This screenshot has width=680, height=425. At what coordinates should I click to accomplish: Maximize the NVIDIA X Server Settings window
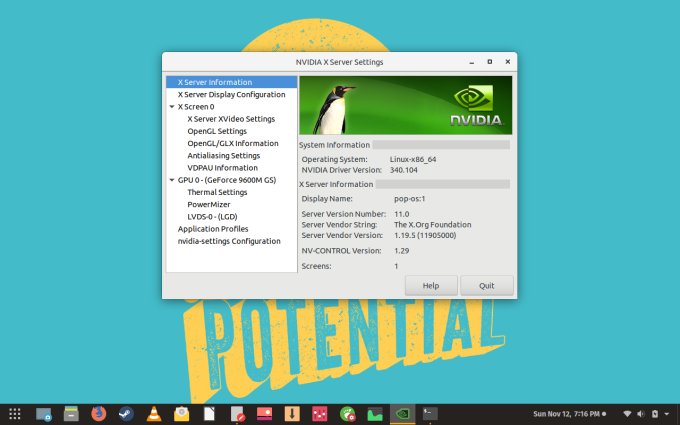490,62
